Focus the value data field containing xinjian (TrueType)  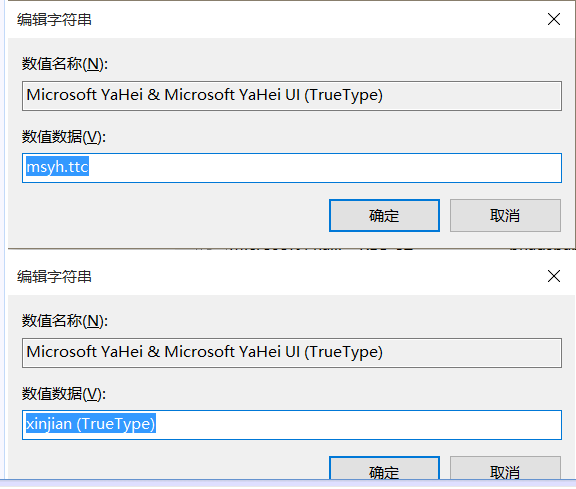pyautogui.click(x=292, y=425)
